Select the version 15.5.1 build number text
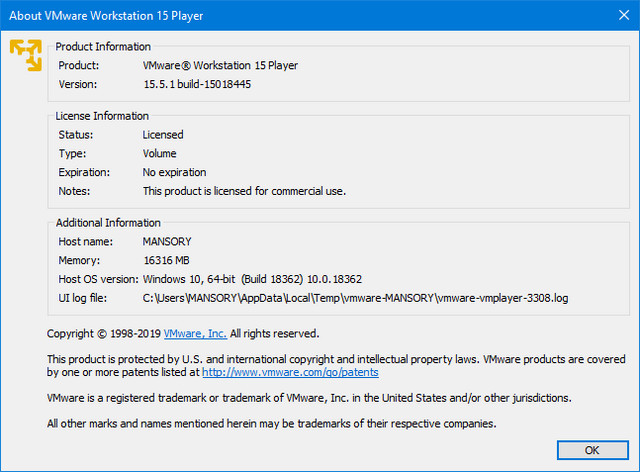This screenshot has width=640, height=472. (196, 84)
